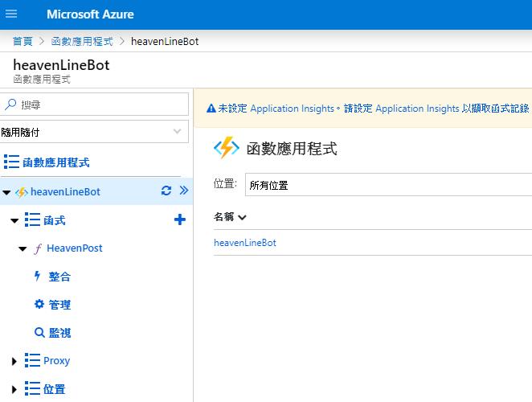Select the heavenLineBot page heading
Image resolution: width=532 pixels, height=402 pixels.
(61, 65)
